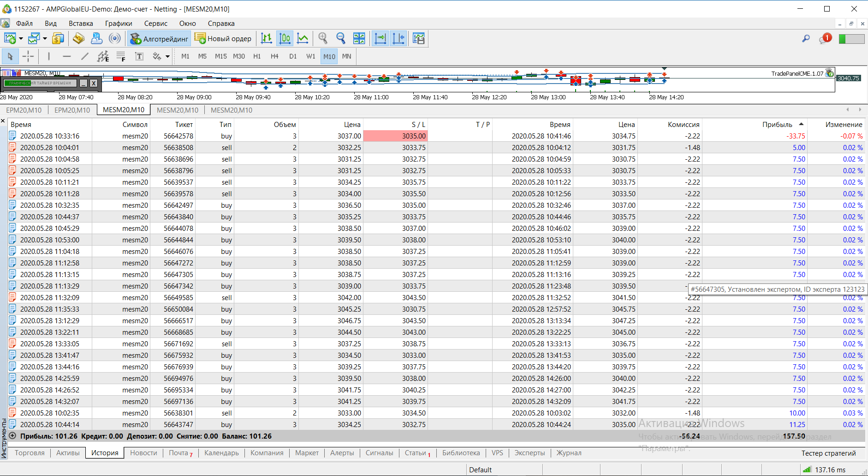Switch to the Торговля tab
Screen dimensions: 868x476
tap(30, 453)
